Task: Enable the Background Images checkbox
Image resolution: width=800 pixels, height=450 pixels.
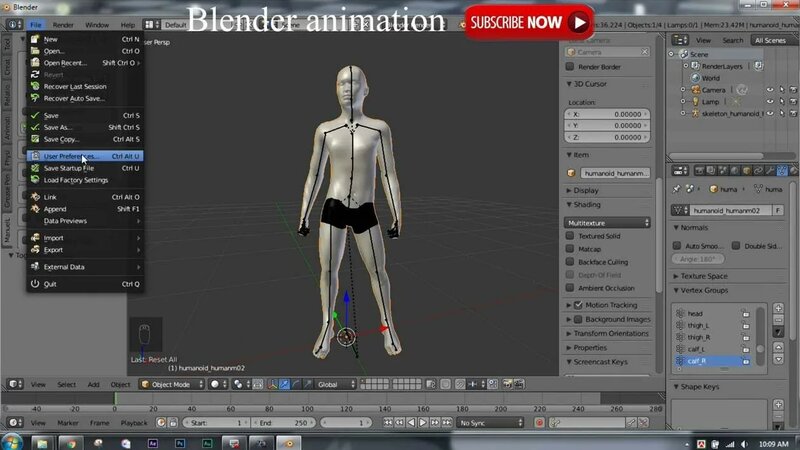Action: coord(578,319)
